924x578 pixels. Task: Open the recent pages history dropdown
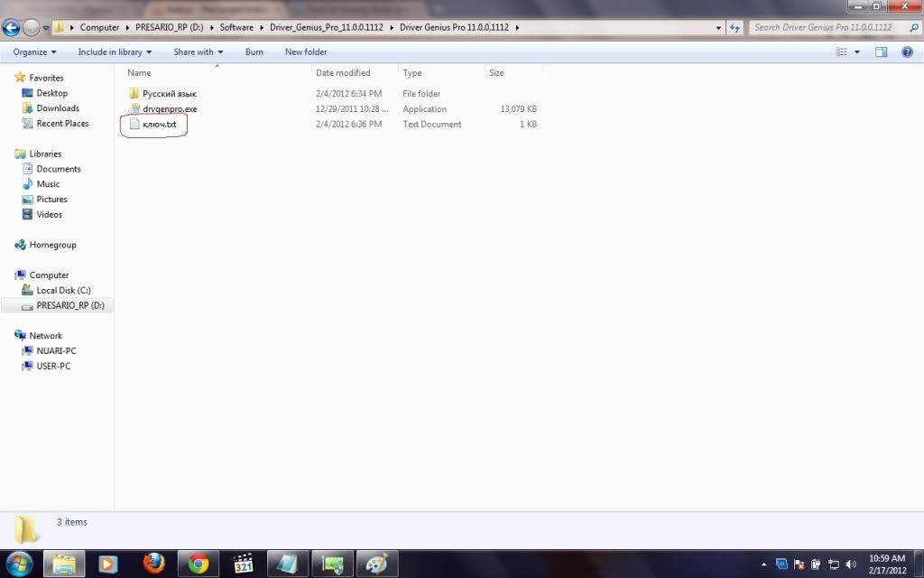click(45, 28)
